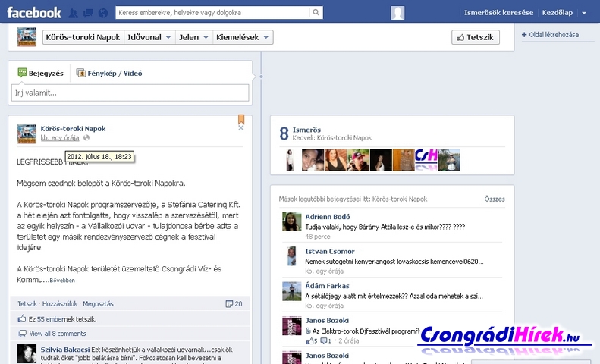Click the Körös-toroki Napok page name button

[x=83, y=37]
